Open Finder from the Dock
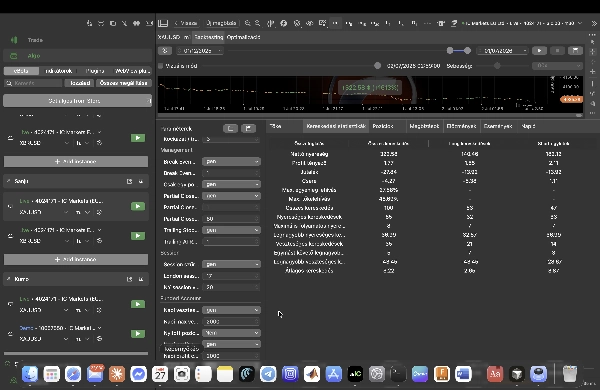600x390 pixels. [30, 374]
